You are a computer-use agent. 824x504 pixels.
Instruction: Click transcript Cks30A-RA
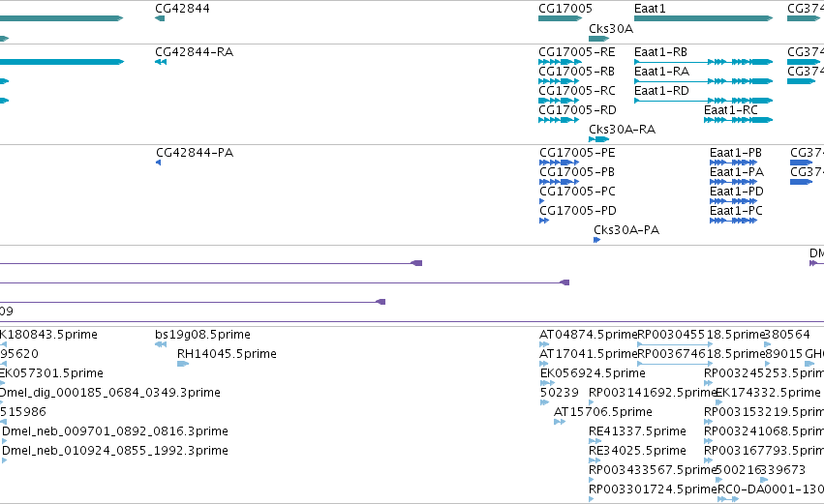(623, 130)
